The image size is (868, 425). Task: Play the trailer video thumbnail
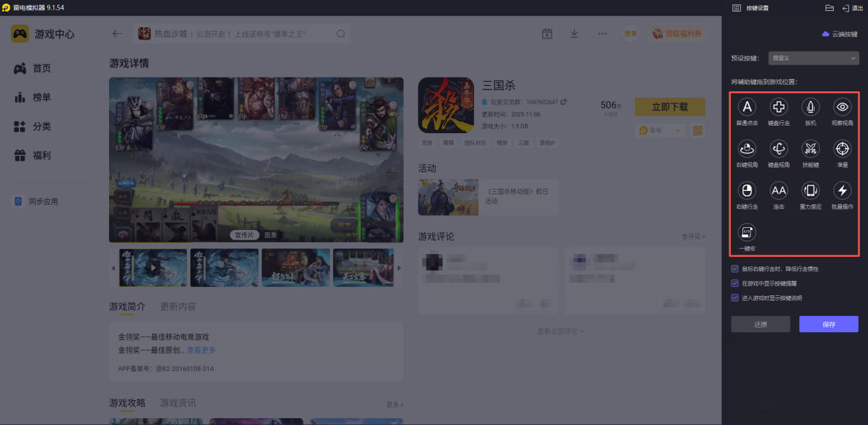[x=152, y=267]
